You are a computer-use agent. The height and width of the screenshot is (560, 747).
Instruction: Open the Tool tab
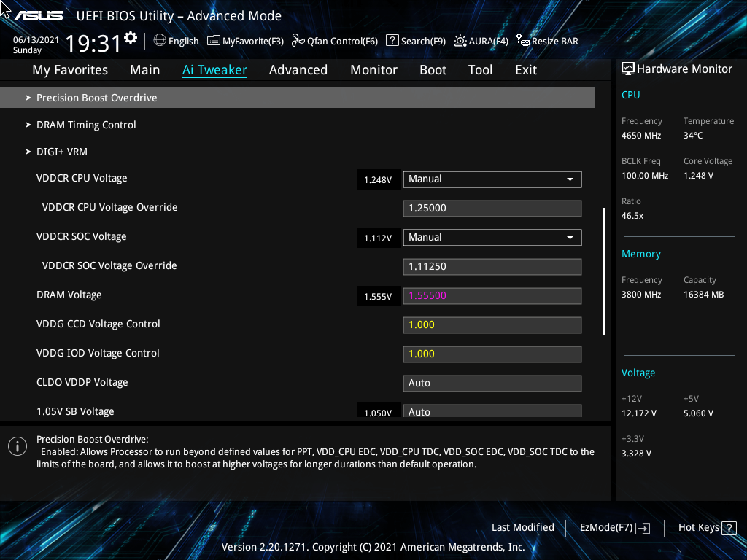point(480,70)
